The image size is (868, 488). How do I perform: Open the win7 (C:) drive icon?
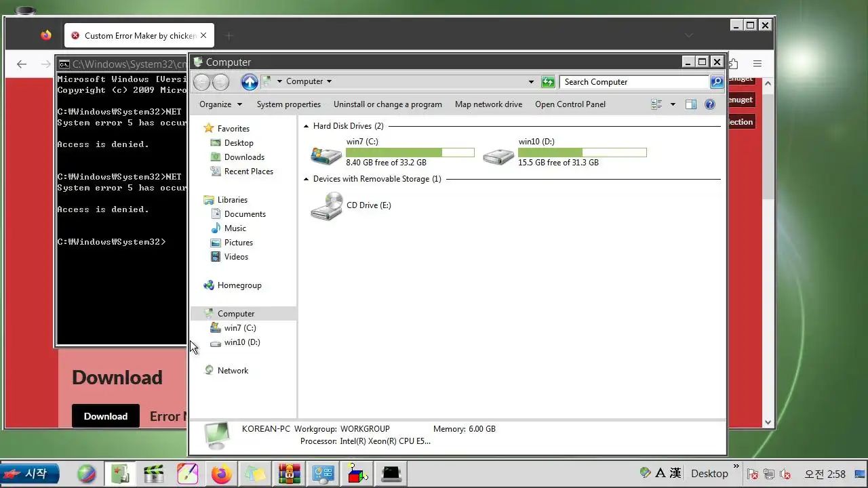click(x=326, y=155)
